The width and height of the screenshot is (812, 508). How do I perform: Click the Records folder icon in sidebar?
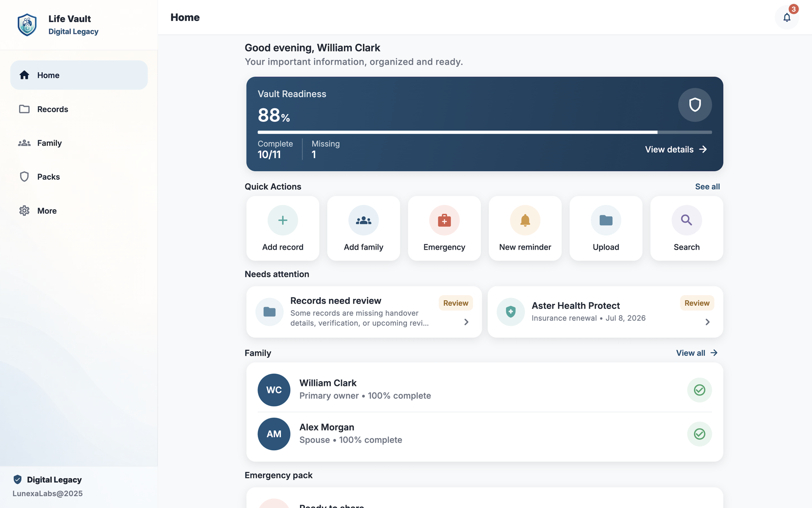point(24,109)
